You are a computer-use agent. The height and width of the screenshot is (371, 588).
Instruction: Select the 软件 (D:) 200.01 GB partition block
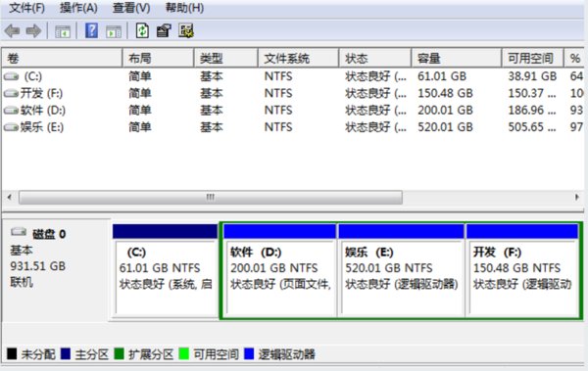(279, 270)
